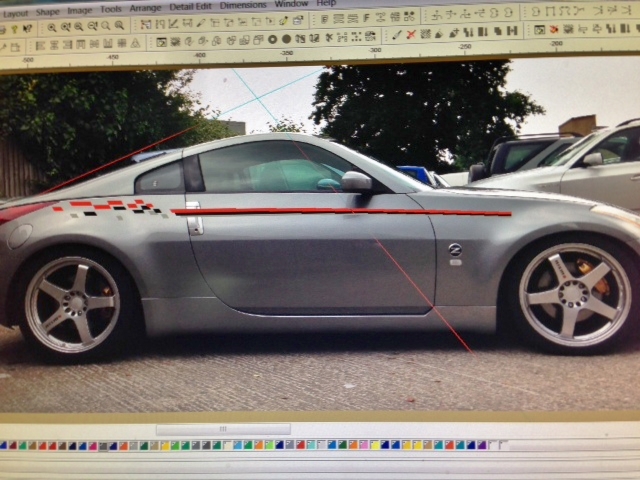
Task: Click the triangle icon after alignment tools
Action: point(135,43)
